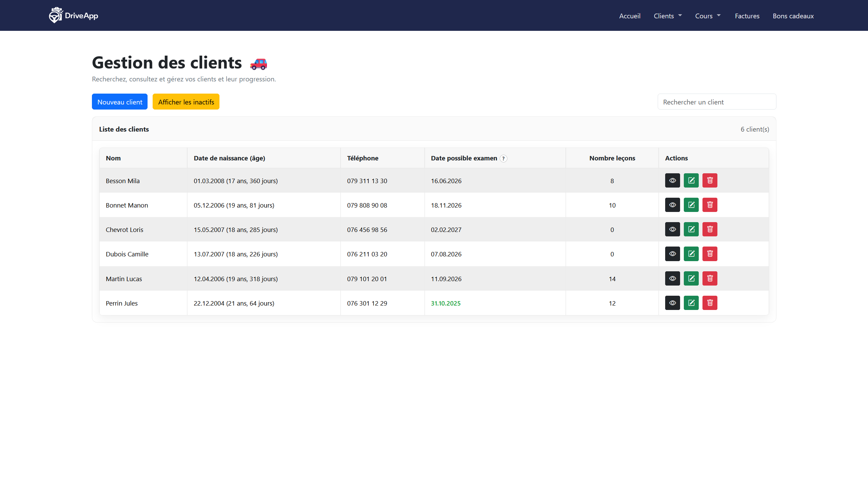The image size is (868, 488).
Task: Click the exam date help question mark
Action: [503, 158]
